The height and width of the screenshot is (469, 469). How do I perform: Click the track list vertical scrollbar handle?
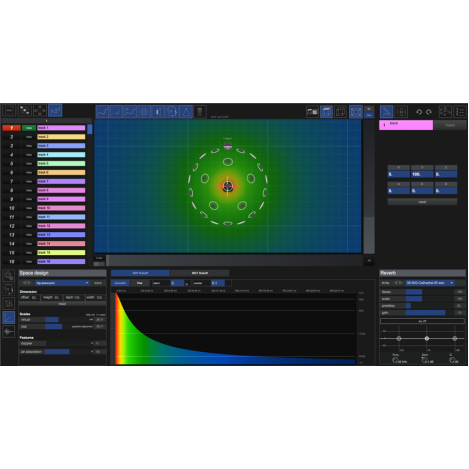pos(89,129)
